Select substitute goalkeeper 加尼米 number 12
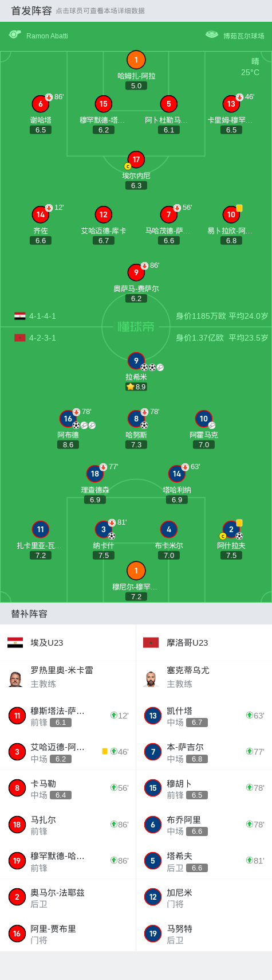This screenshot has height=980, width=272. tap(204, 897)
